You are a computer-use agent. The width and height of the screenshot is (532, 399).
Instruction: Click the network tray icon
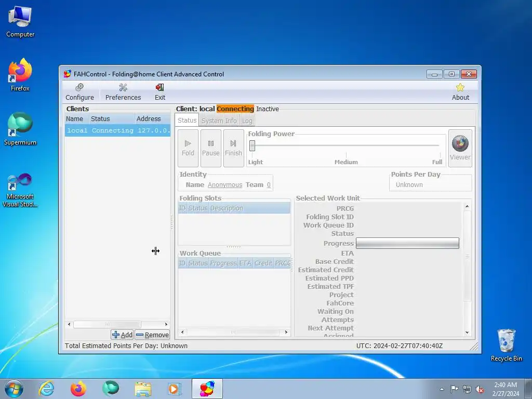pos(467,389)
